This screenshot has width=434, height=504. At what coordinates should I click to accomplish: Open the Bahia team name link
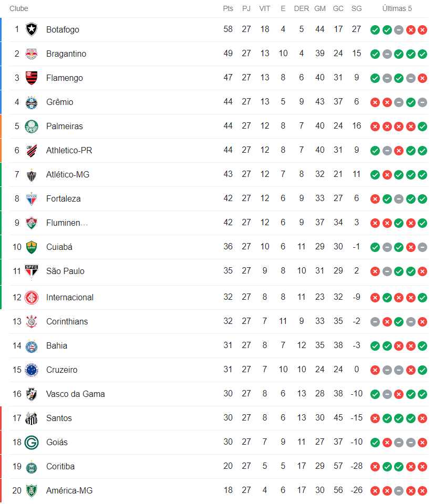point(57,345)
